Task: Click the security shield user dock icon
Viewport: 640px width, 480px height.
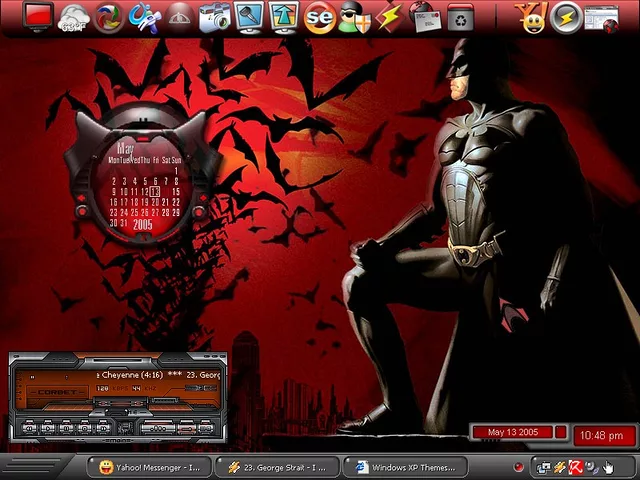Action: [353, 17]
